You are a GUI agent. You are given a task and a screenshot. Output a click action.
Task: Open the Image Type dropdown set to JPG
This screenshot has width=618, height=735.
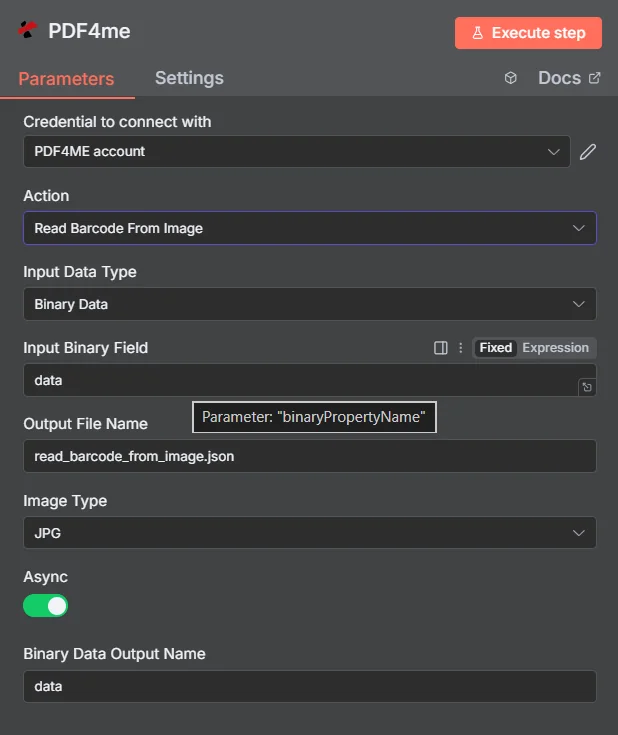pyautogui.click(x=310, y=533)
